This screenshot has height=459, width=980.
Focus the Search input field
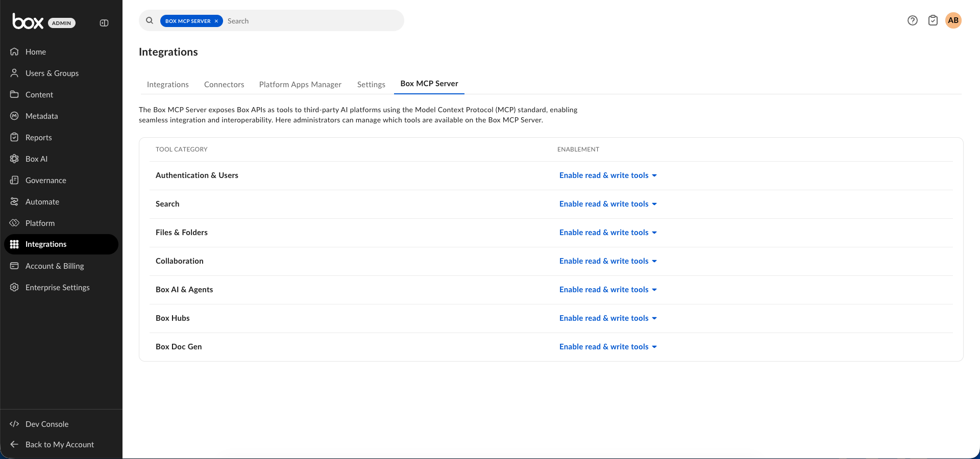[312, 21]
